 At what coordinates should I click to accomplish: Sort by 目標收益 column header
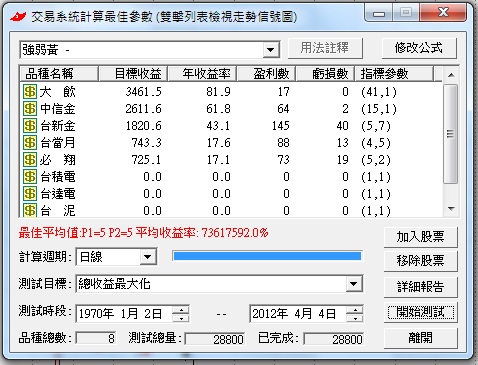click(133, 73)
